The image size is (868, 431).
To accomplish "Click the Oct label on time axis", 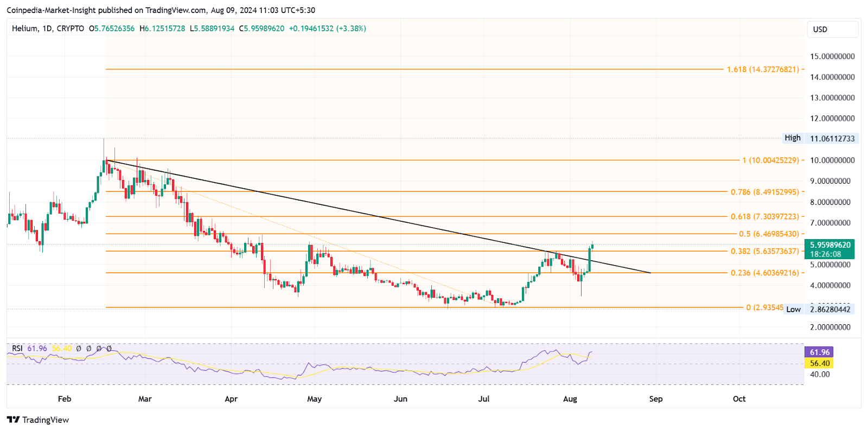I will click(x=739, y=399).
